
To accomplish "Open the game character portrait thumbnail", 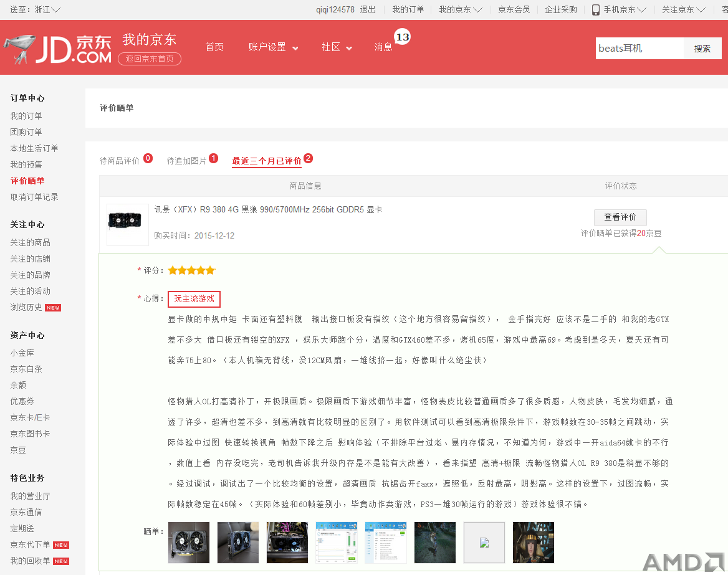I will click(534, 543).
